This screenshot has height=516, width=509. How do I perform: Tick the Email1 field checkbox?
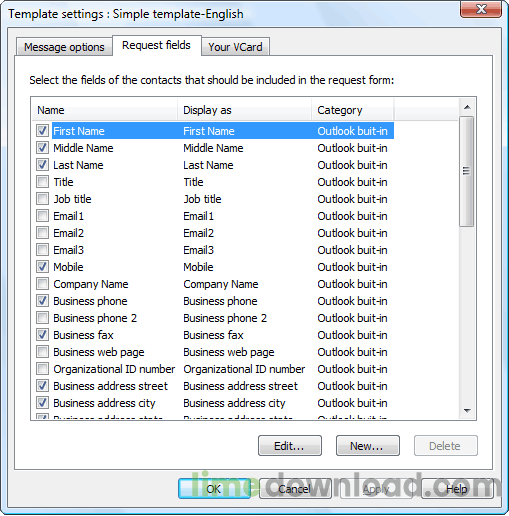[42, 216]
